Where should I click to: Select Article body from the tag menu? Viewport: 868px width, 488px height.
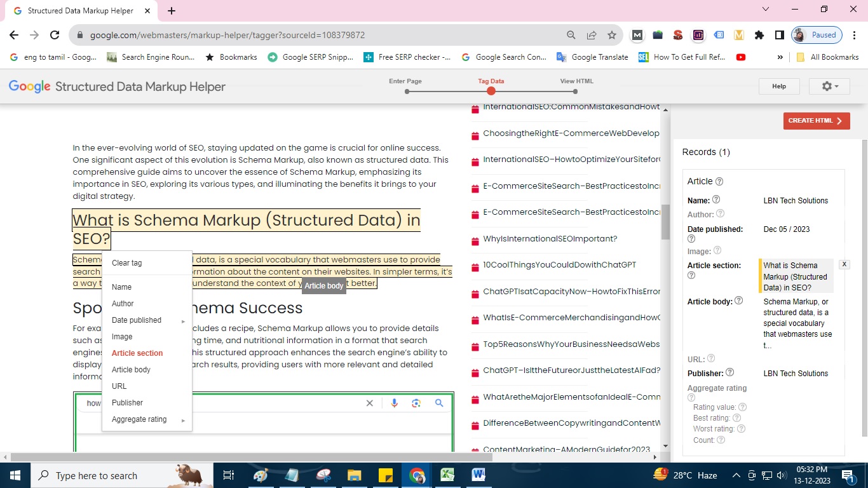click(x=131, y=369)
